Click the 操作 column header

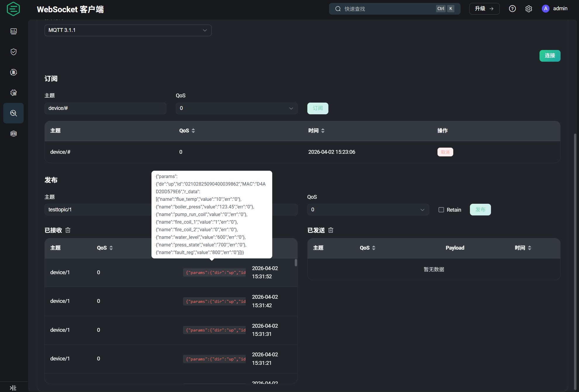tap(442, 131)
